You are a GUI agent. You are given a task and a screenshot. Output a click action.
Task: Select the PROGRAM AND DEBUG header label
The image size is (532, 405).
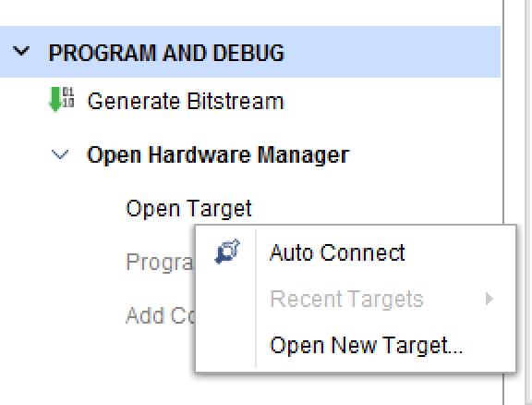tap(166, 53)
